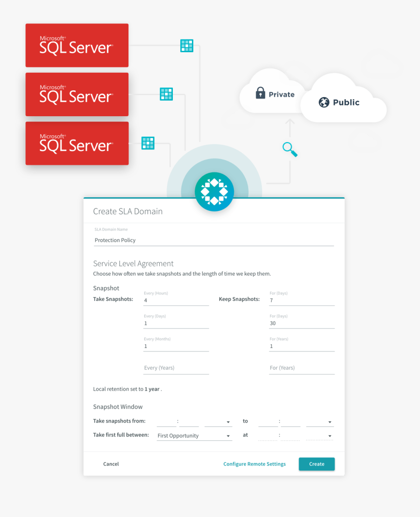
Task: Expand AM/PM dropdown after 'Take snapshots from'
Action: (x=218, y=421)
